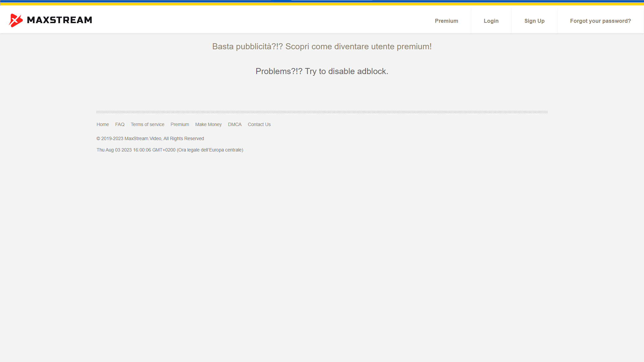Click the copyright notice text
Screen dimensions: 644x362
[150, 138]
